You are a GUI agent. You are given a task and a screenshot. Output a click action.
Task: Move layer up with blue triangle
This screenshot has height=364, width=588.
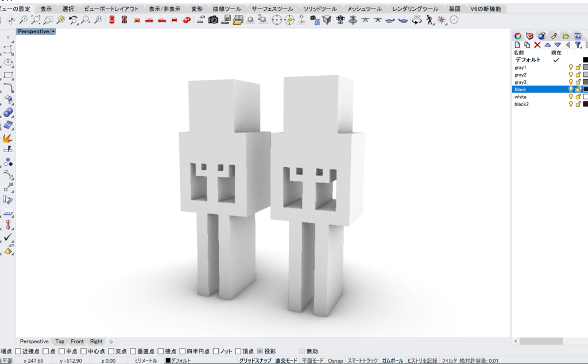[547, 45]
